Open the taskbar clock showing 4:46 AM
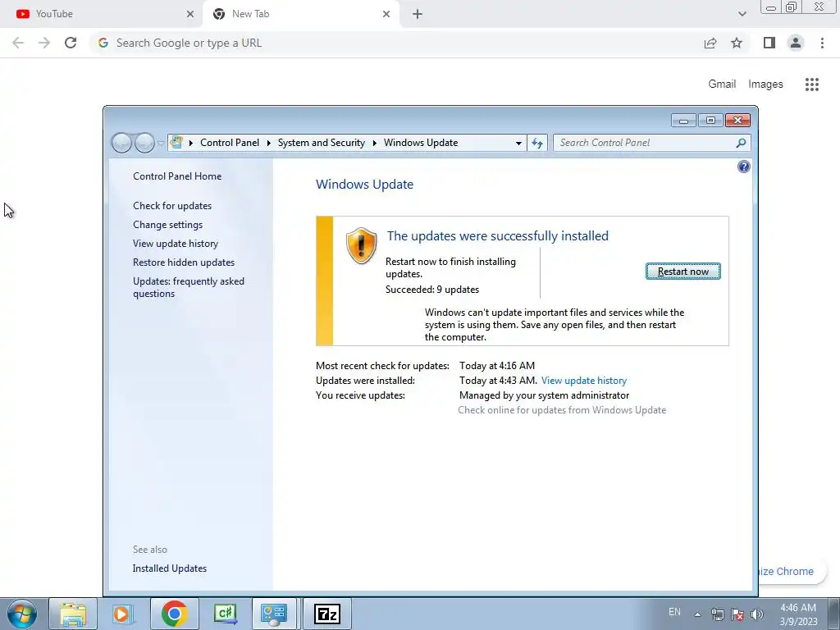 pyautogui.click(x=798, y=614)
